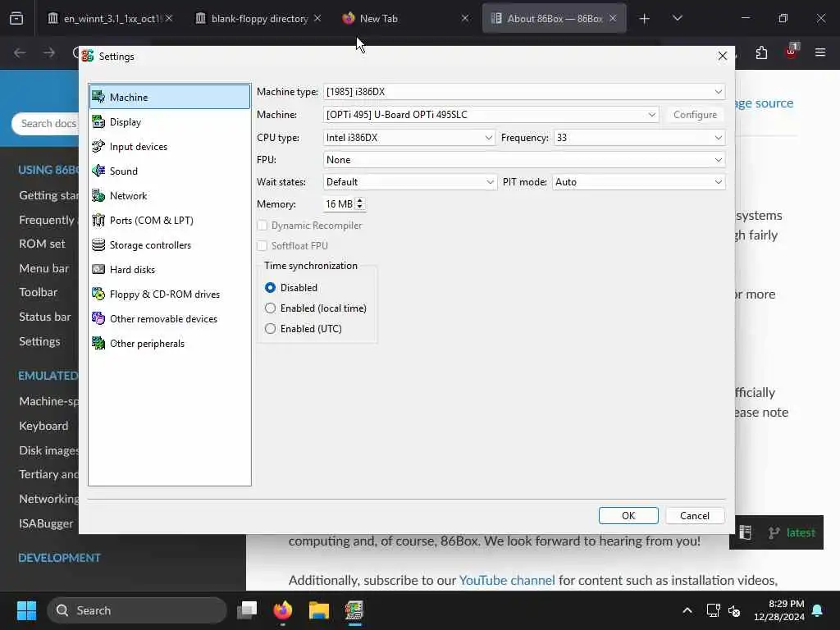
Task: Select Enabled (local time) radio button
Action: (271, 308)
